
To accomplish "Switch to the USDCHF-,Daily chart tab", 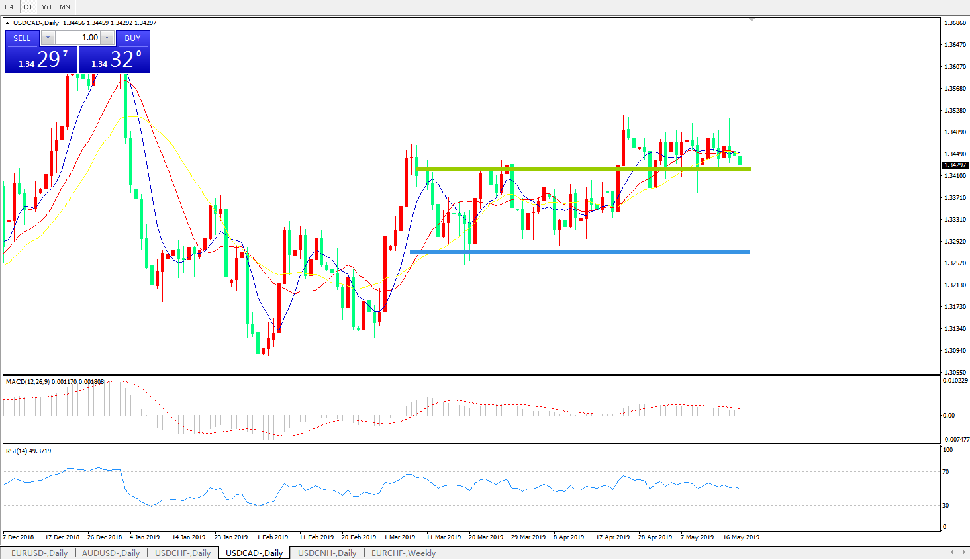I will tap(183, 553).
